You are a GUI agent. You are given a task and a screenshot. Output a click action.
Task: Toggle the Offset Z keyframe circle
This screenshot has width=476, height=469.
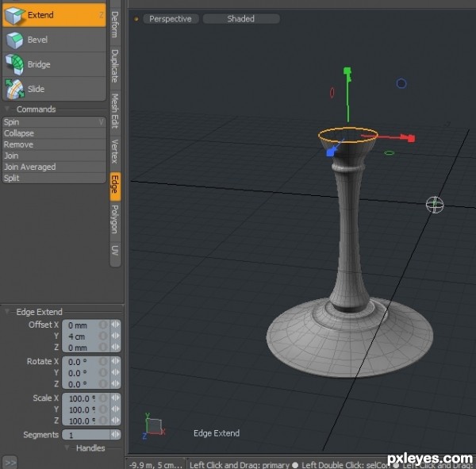pos(103,347)
